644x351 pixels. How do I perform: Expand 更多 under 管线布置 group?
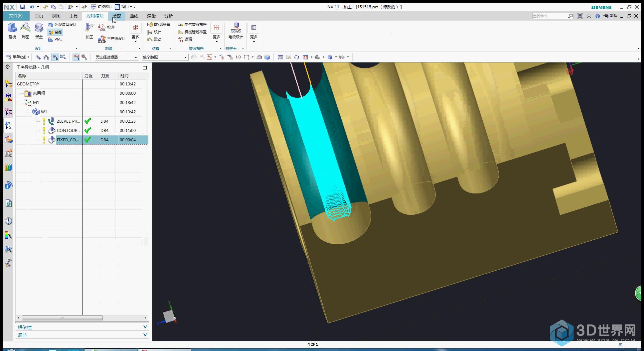click(217, 33)
